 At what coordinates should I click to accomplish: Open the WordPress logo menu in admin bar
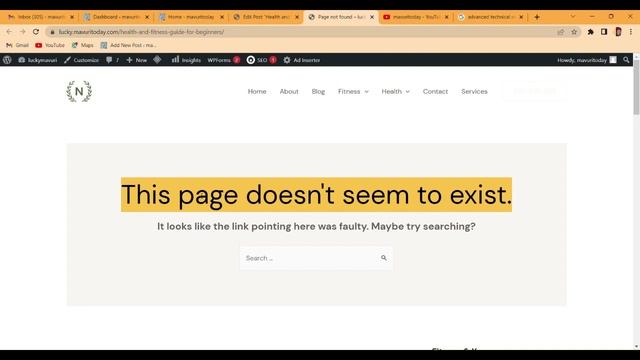(x=7, y=60)
